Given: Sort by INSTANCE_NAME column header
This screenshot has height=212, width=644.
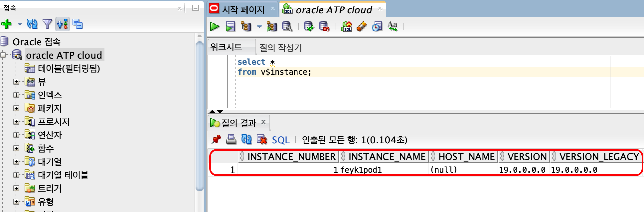Looking at the screenshot, I should click(384, 156).
